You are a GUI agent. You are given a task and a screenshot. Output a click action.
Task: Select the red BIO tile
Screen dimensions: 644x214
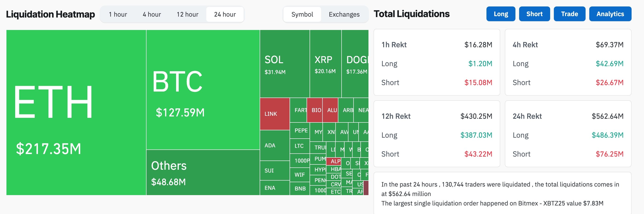315,110
